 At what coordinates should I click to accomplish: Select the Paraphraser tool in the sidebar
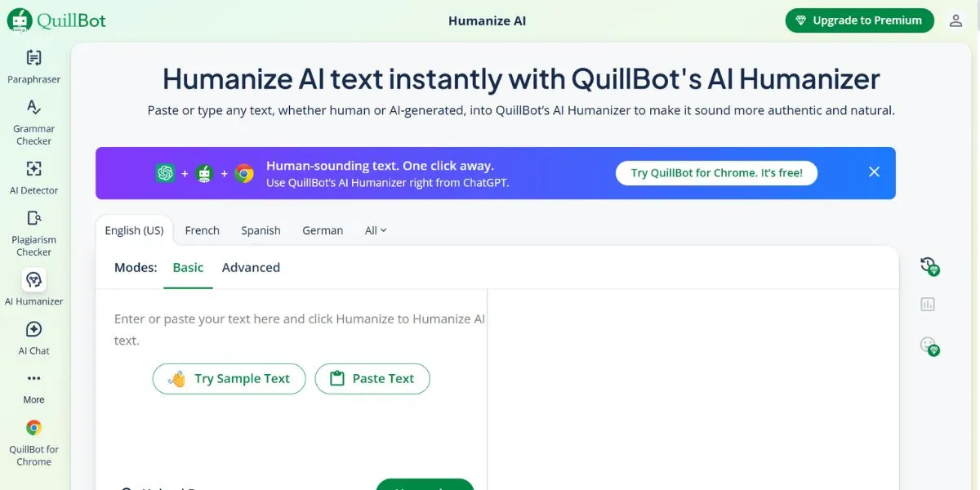click(33, 65)
